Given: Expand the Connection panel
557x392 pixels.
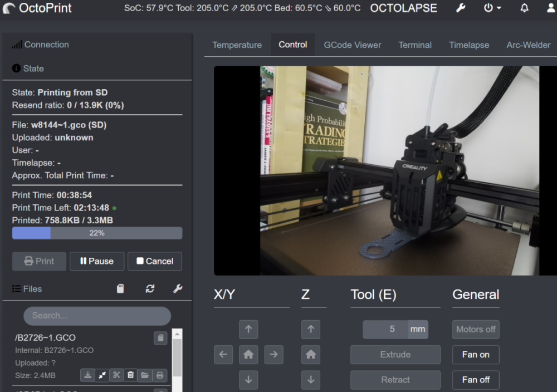Looking at the screenshot, I should tap(46, 45).
